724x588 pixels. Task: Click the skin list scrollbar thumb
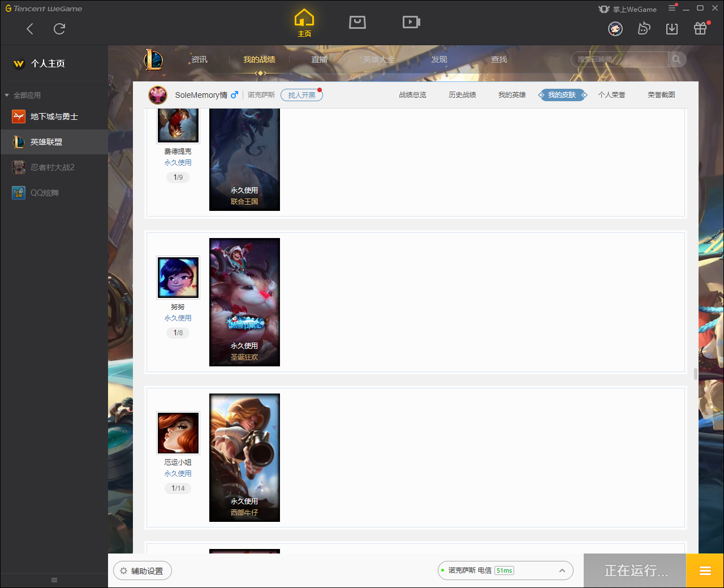point(696,374)
